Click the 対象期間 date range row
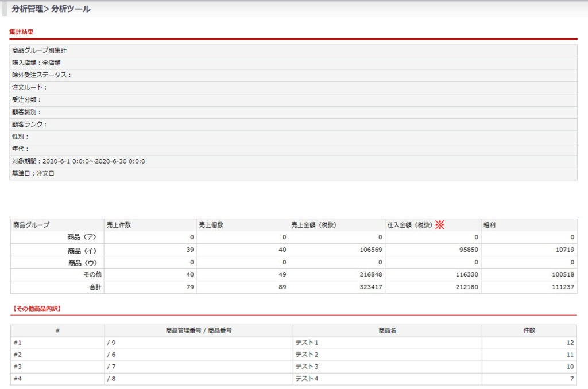 pos(293,162)
